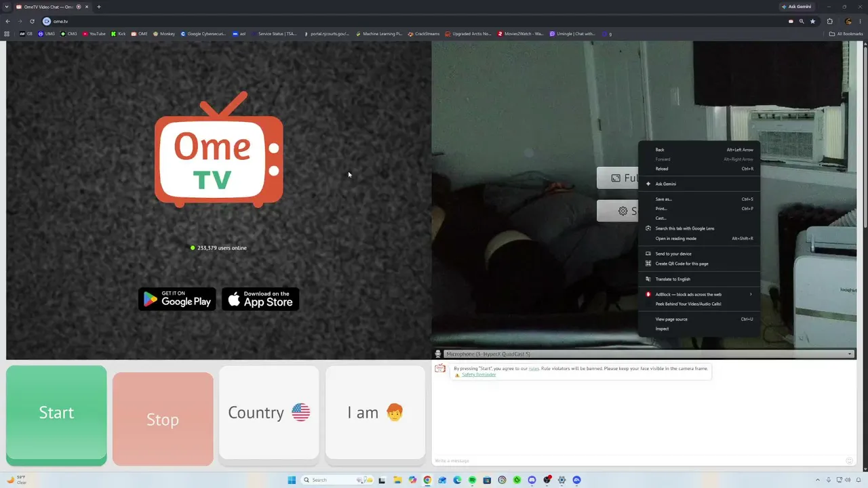Open the Uminge Chat bookmark
Viewport: 868px width, 488px height.
click(572, 33)
